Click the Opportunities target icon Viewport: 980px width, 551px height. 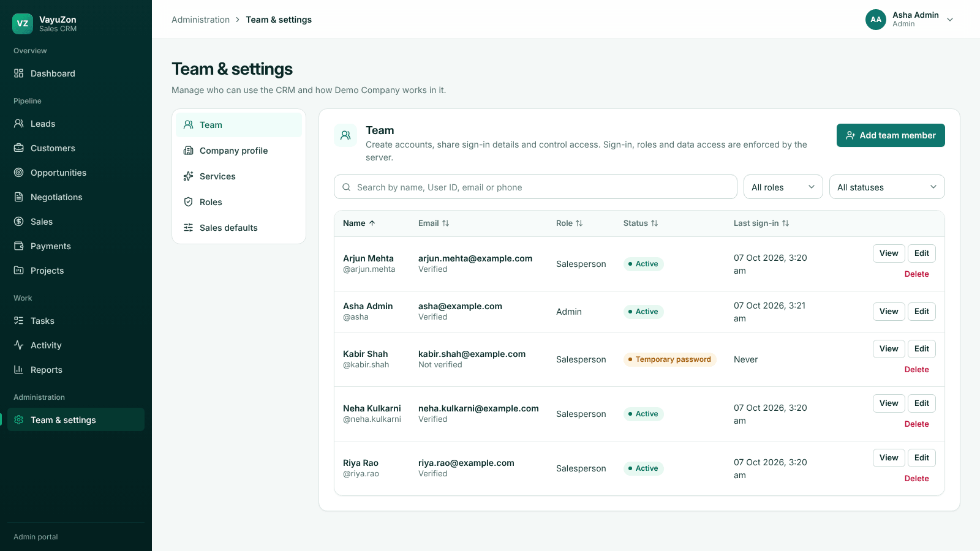[x=18, y=173]
